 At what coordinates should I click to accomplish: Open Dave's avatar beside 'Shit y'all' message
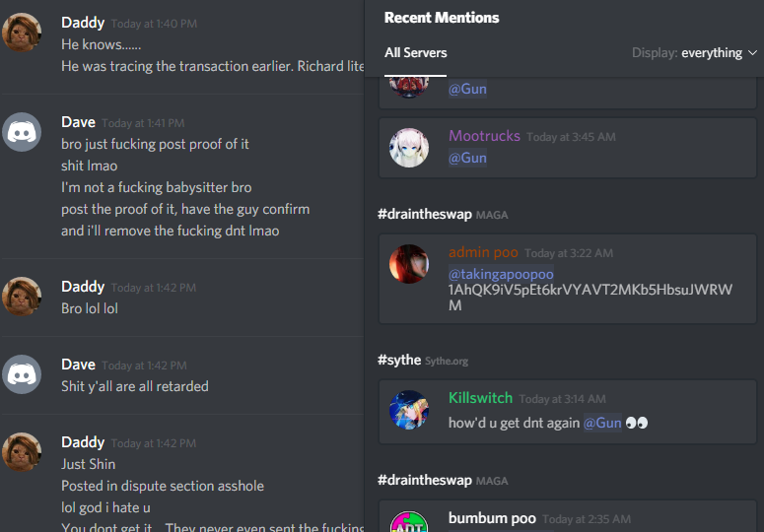(x=22, y=374)
